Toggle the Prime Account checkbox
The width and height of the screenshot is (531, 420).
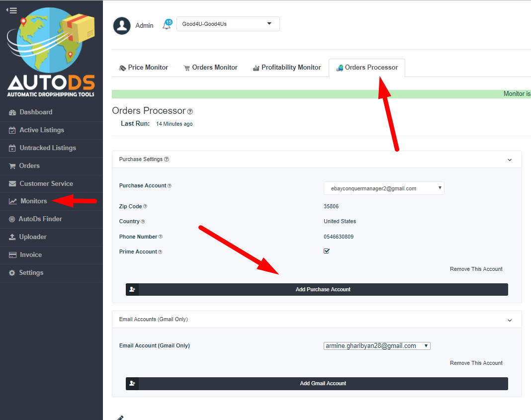pos(327,251)
